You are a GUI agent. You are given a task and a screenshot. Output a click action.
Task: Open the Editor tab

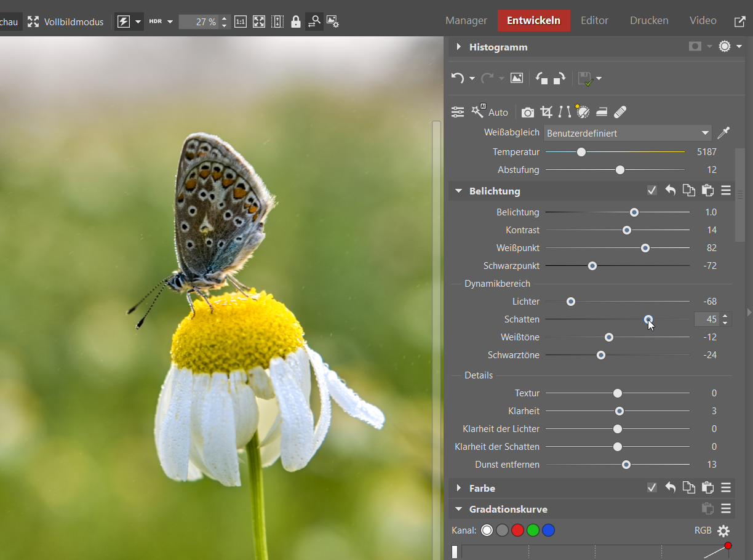[x=594, y=21]
